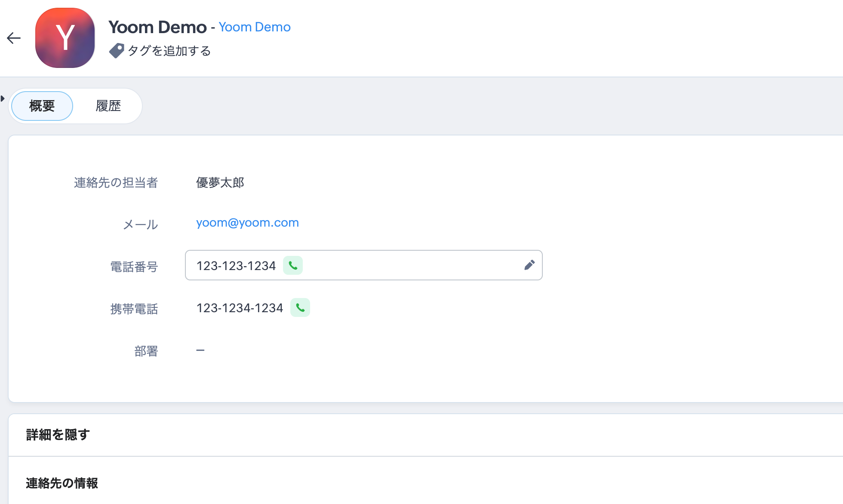Click the 部署 empty dash value
The width and height of the screenshot is (843, 504).
click(x=200, y=350)
